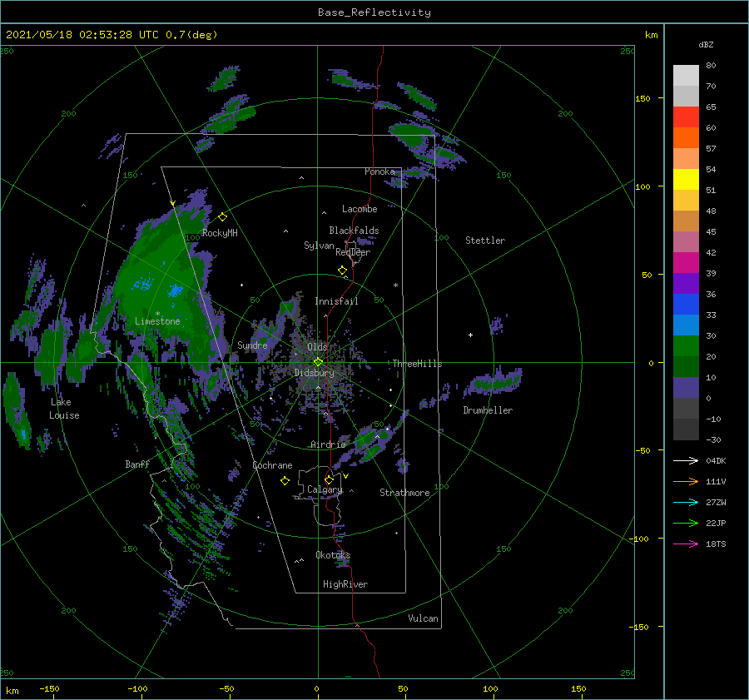
Task: Click the Lacombe label
Action: [360, 209]
